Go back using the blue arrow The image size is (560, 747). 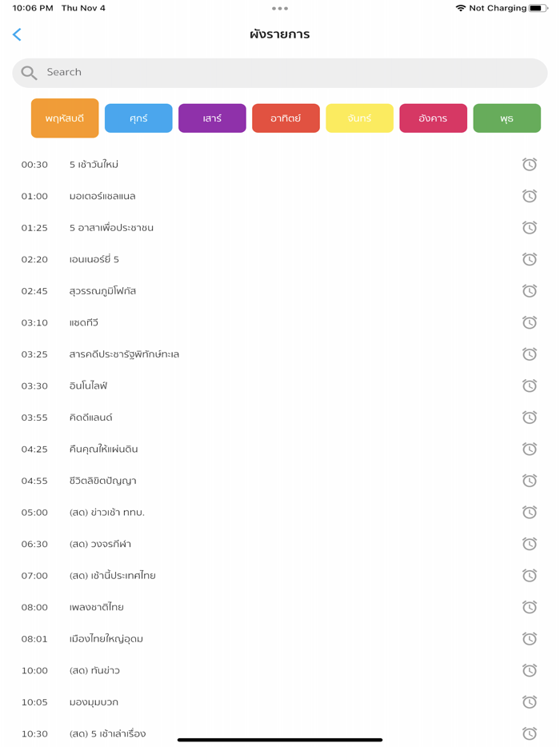pos(17,34)
